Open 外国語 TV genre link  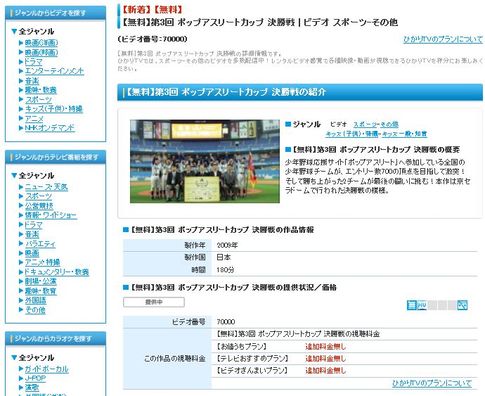click(36, 300)
